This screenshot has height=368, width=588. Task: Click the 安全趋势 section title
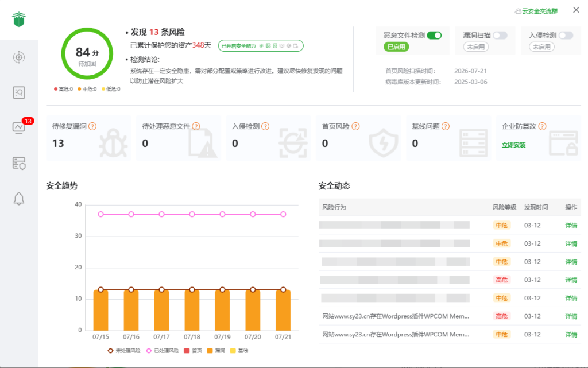coord(62,186)
